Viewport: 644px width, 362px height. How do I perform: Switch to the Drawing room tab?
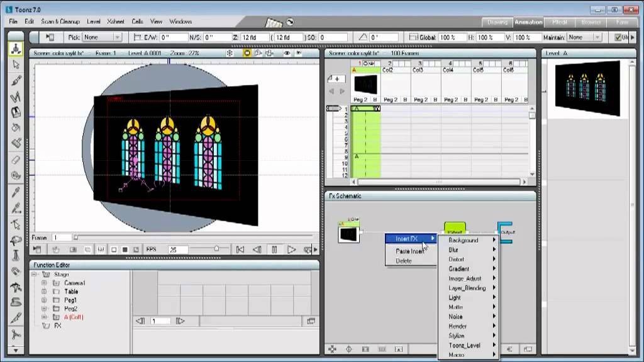point(497,22)
